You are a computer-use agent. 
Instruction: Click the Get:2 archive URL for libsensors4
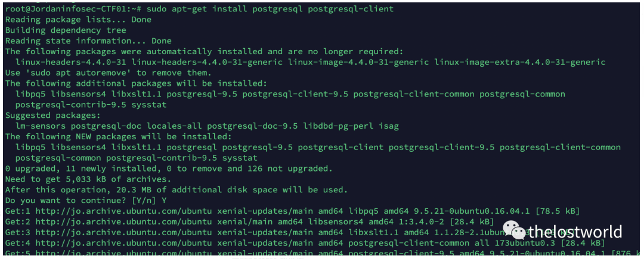(x=123, y=221)
